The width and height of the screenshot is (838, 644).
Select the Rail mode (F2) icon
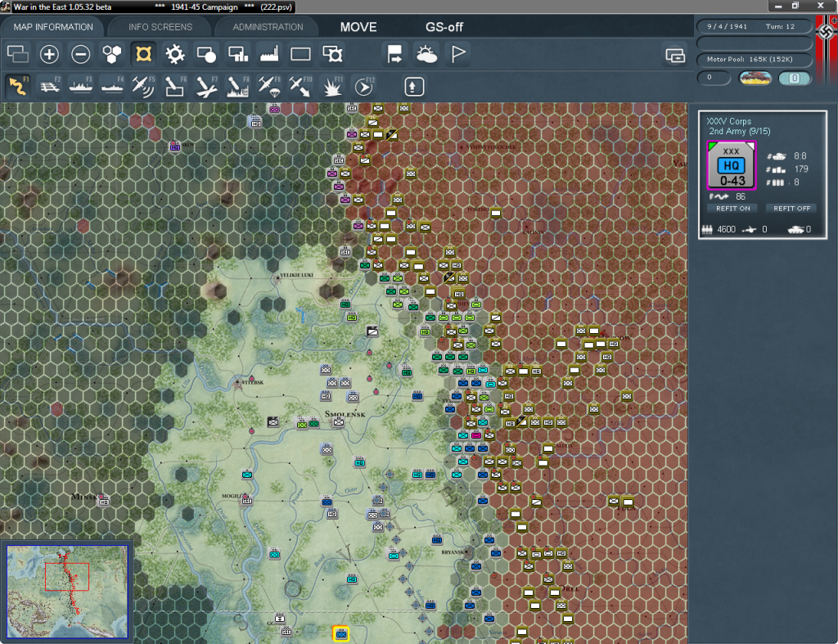50,87
